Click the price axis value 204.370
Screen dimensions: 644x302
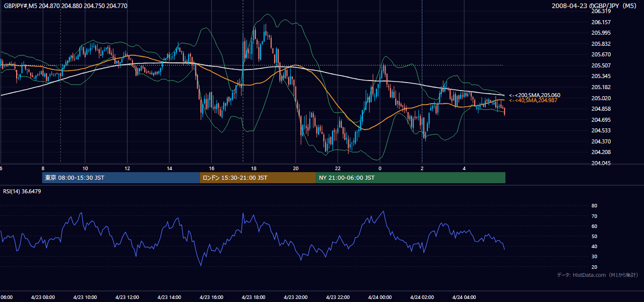point(601,141)
